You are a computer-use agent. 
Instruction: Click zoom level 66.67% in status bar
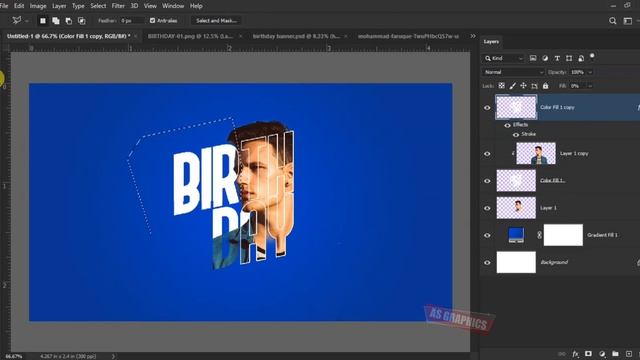(x=14, y=356)
